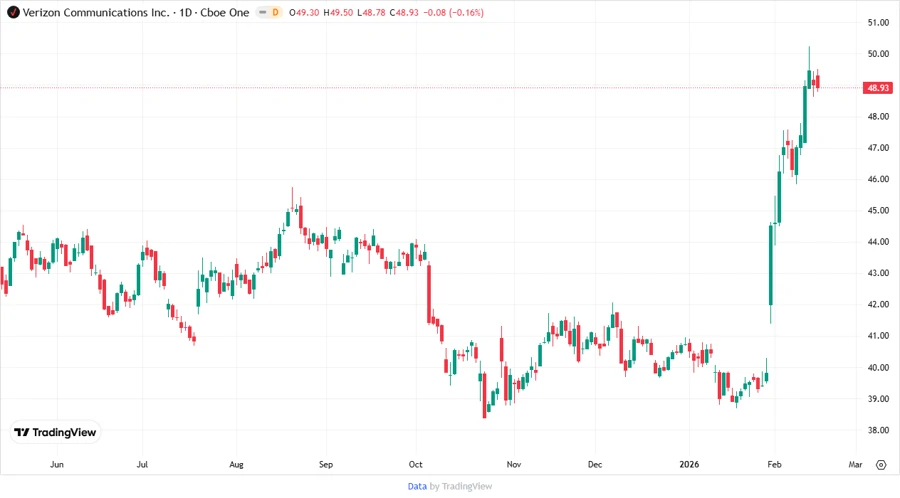Click the TradingView logo badge
The width and height of the screenshot is (900, 498).
56,432
